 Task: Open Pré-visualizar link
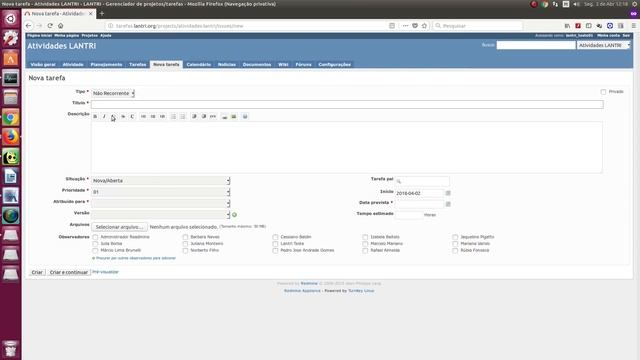tap(105, 272)
